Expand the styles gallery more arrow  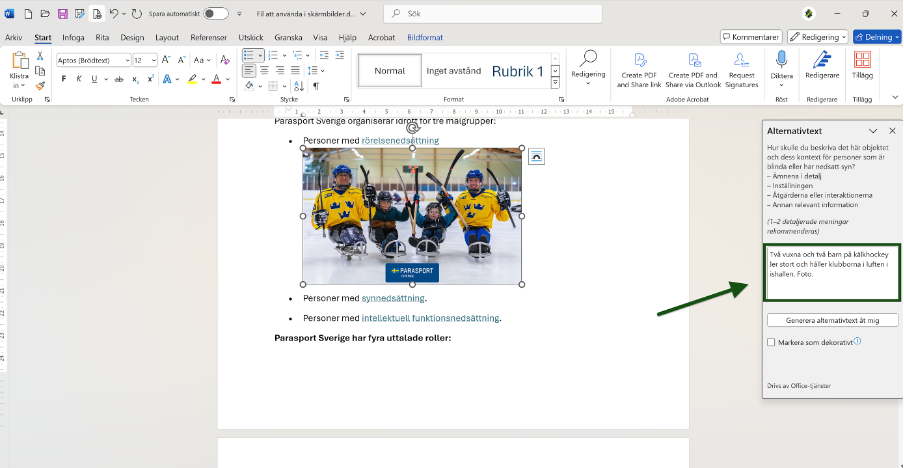(556, 83)
